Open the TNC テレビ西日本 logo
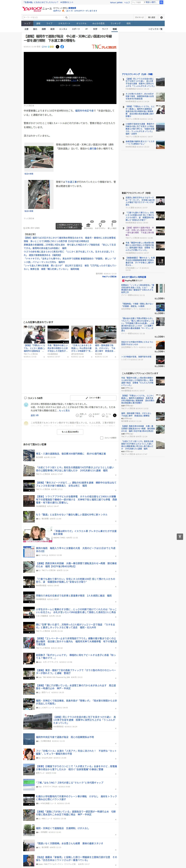 [104, 47]
